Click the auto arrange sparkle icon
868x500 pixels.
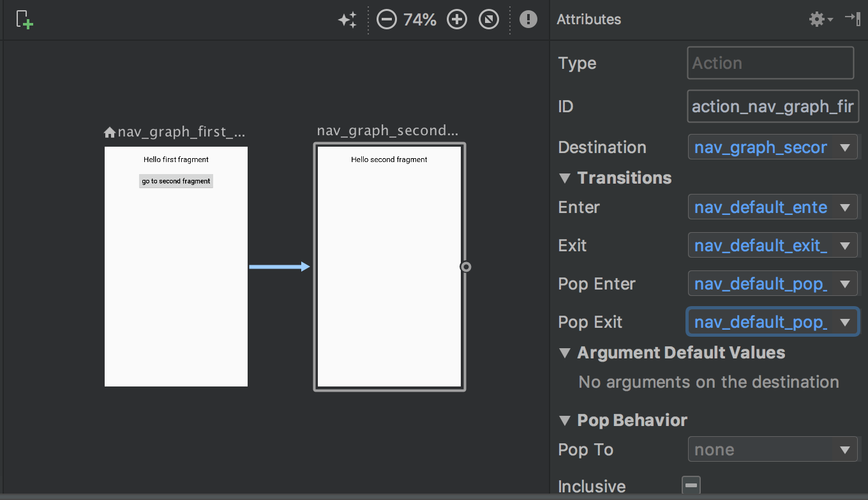pyautogui.click(x=347, y=20)
